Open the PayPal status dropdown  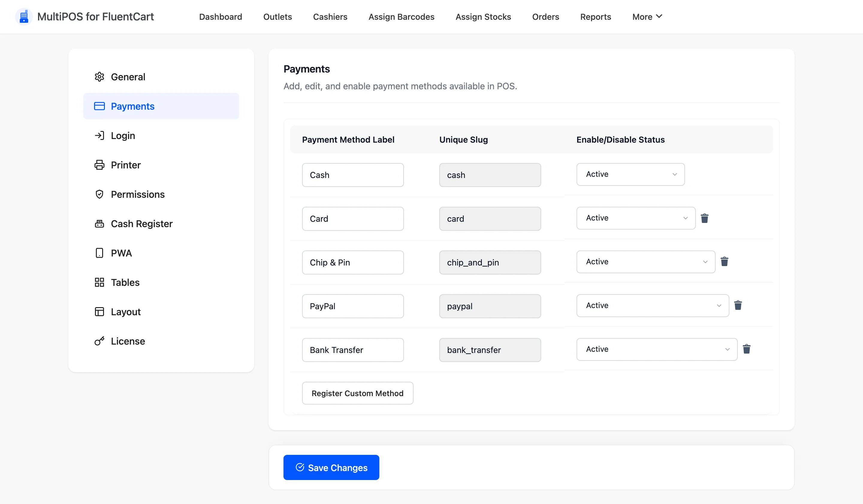click(653, 306)
